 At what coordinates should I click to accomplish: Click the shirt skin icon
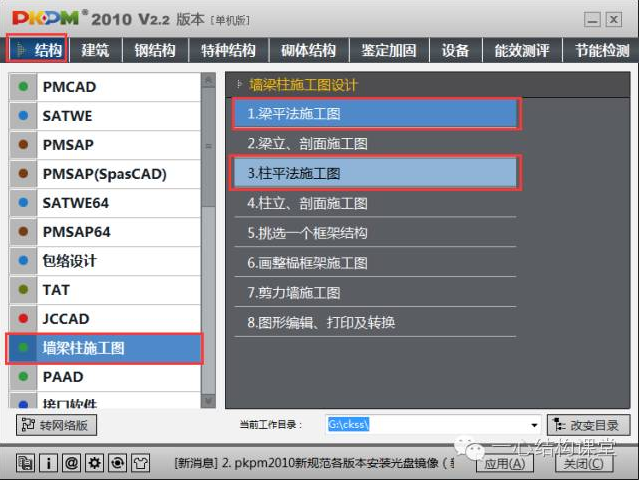pos(141,463)
